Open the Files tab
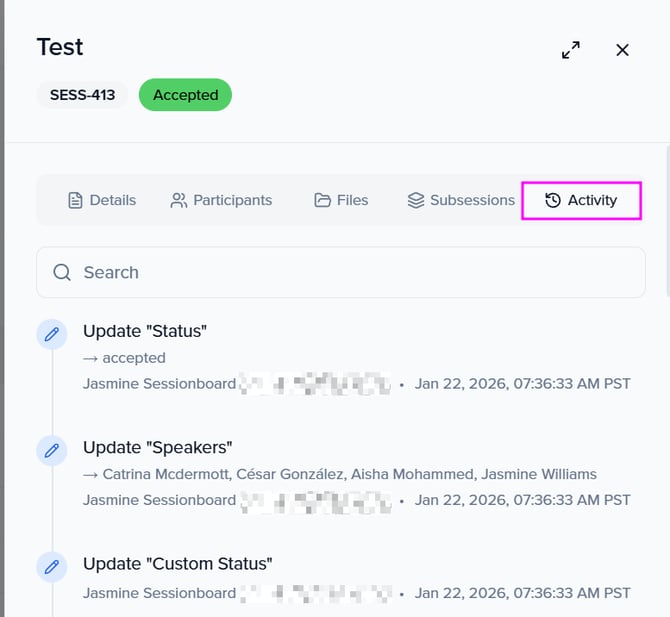Image resolution: width=670 pixels, height=617 pixels. (341, 200)
